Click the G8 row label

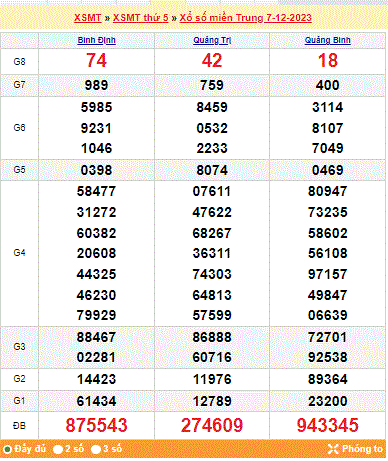pos(19,62)
